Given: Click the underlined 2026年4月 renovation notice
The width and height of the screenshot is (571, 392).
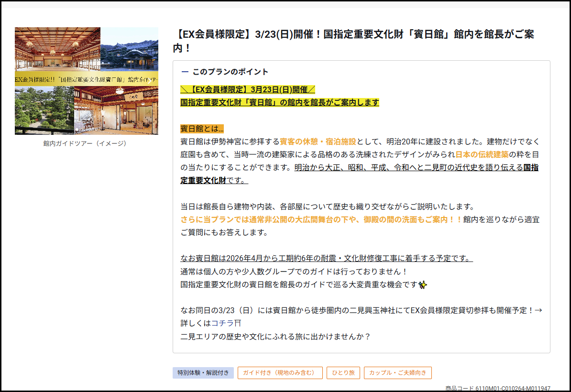Looking at the screenshot, I should point(326,259).
